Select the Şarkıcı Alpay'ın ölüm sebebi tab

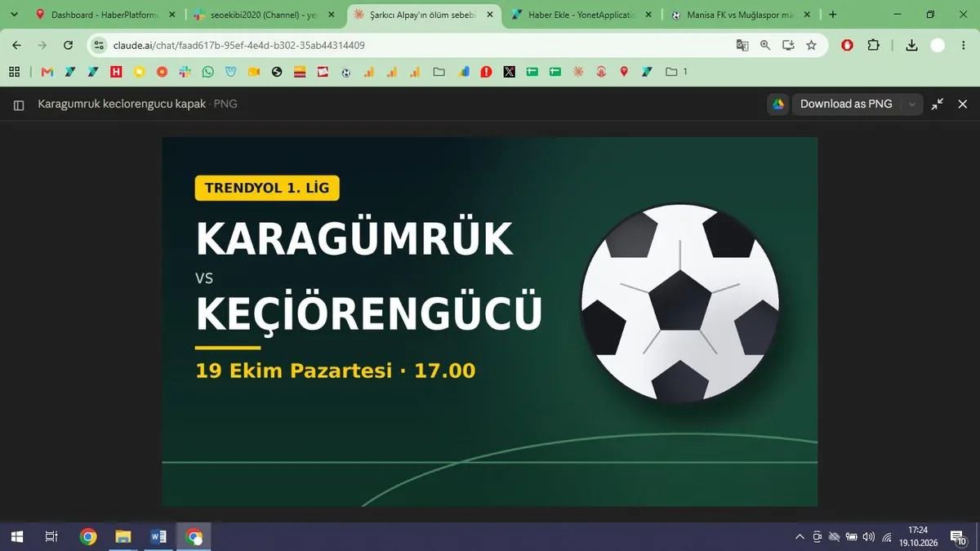click(x=424, y=15)
